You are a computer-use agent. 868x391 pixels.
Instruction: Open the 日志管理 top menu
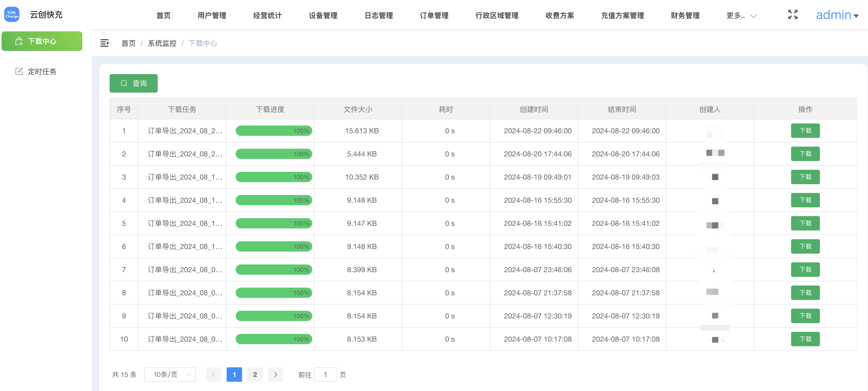tap(379, 15)
